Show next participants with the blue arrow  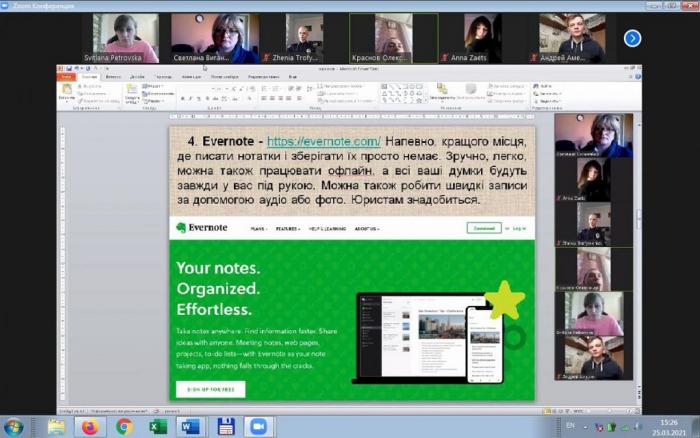pos(632,38)
